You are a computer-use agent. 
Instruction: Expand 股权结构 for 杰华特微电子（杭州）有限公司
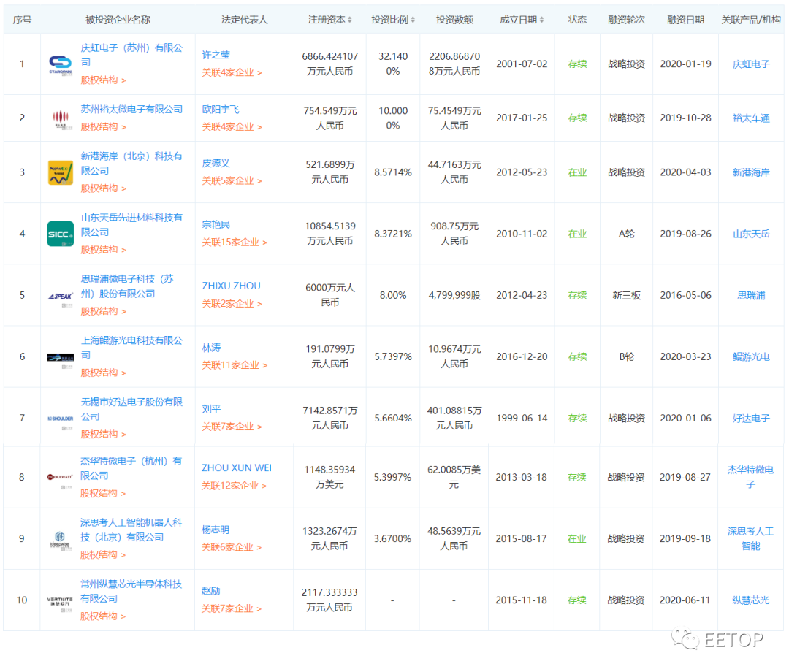point(103,494)
